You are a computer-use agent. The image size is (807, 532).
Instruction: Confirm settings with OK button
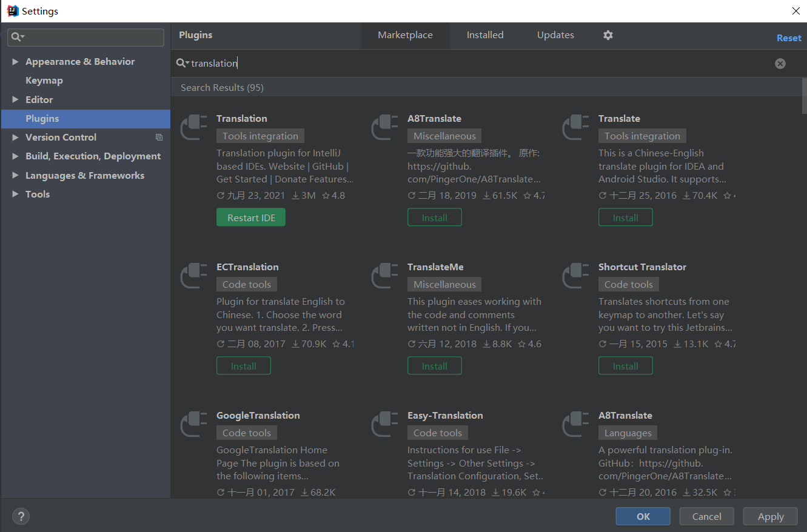click(643, 516)
